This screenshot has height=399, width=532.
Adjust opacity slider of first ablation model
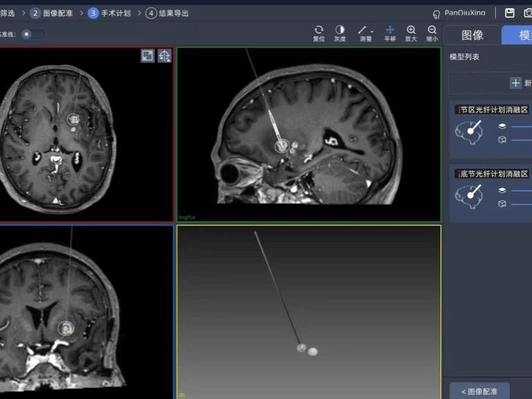pos(521,126)
